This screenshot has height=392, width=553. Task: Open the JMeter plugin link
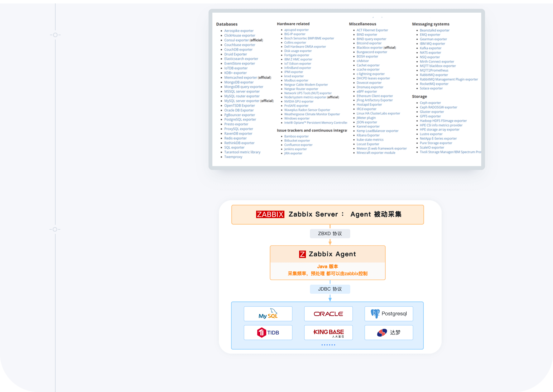[366, 118]
